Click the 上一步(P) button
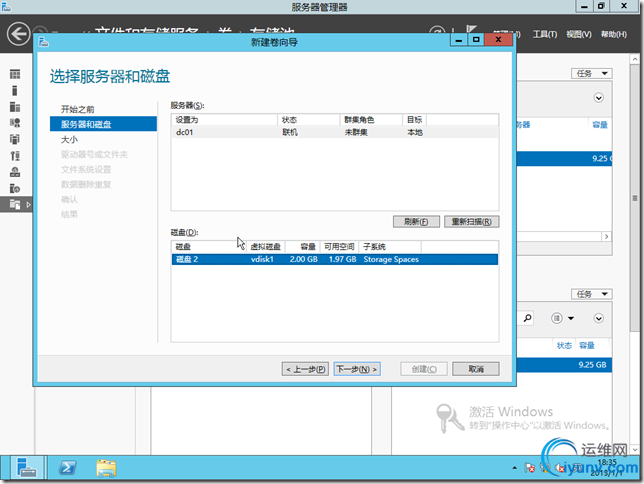Viewport: 644px width, 484px height. click(305, 369)
